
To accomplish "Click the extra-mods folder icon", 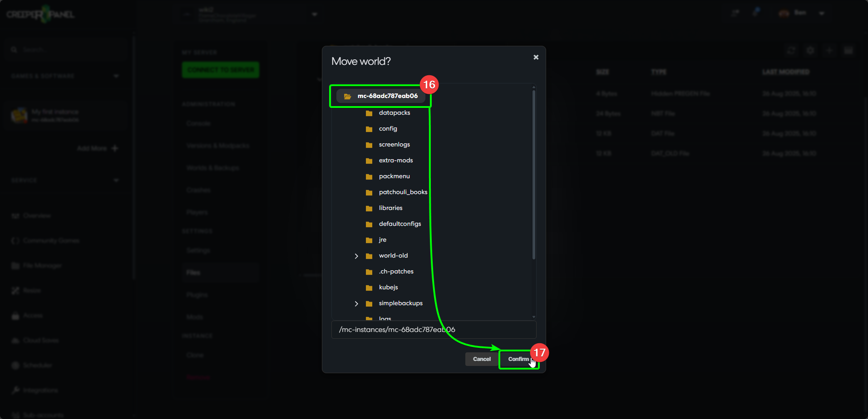I will click(x=369, y=161).
